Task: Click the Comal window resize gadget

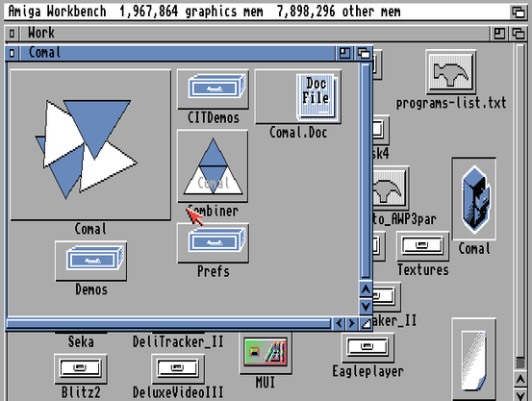Action: (x=366, y=323)
